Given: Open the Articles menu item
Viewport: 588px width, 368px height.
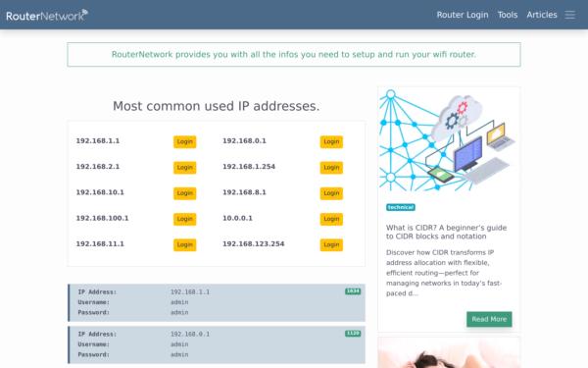Looking at the screenshot, I should click(x=542, y=15).
